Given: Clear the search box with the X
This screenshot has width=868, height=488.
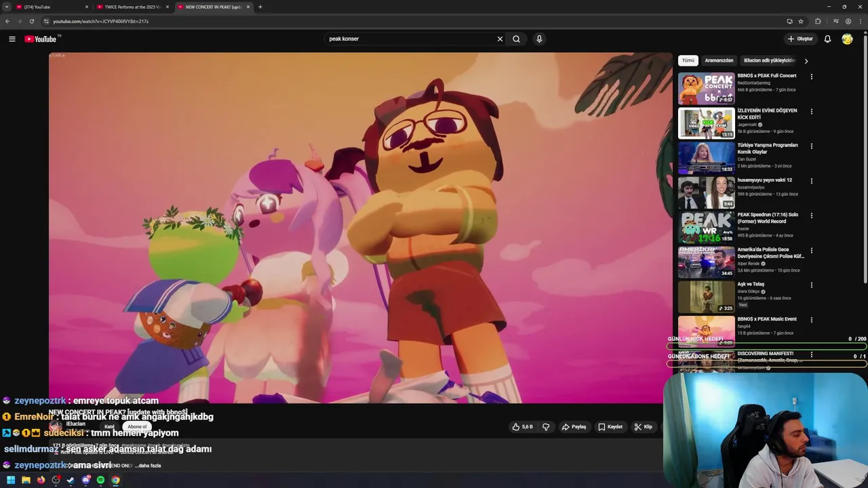Looking at the screenshot, I should point(500,39).
